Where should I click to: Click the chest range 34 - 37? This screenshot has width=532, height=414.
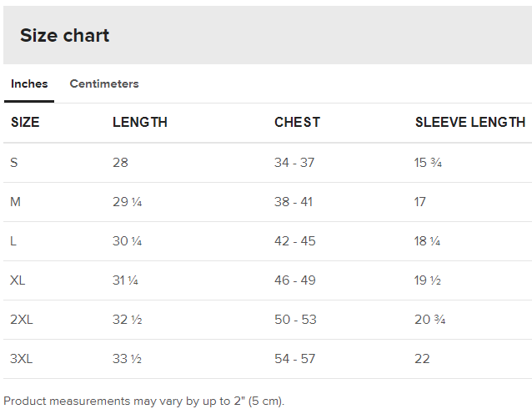[x=294, y=163]
